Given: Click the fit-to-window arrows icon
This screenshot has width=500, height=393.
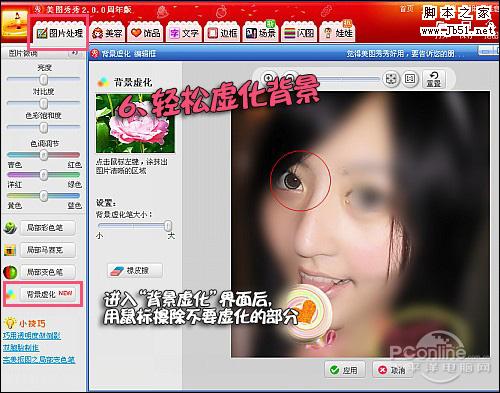Looking at the screenshot, I should (x=391, y=79).
